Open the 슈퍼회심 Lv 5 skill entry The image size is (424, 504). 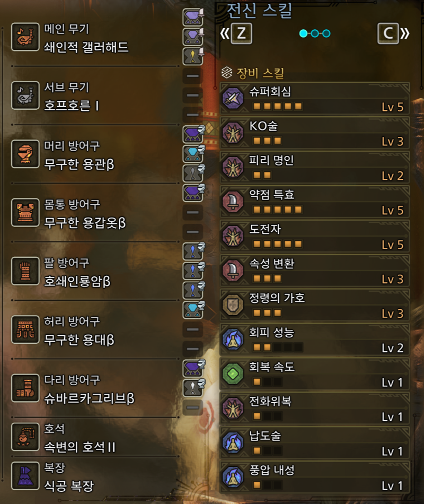click(315, 99)
